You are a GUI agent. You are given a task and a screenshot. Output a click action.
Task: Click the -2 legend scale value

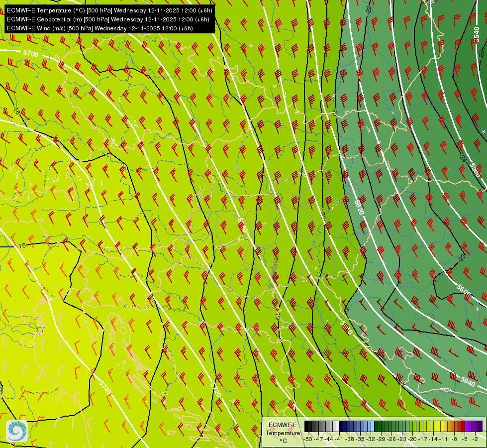475,440
